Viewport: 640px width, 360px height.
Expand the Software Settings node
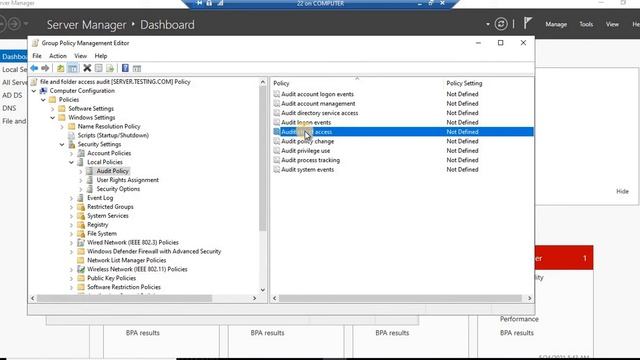click(x=53, y=109)
